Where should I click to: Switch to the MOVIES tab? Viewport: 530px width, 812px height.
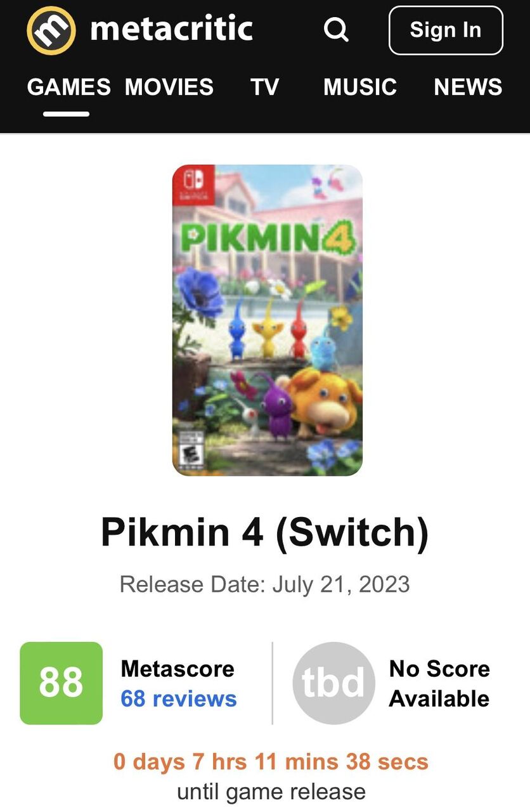click(x=169, y=87)
